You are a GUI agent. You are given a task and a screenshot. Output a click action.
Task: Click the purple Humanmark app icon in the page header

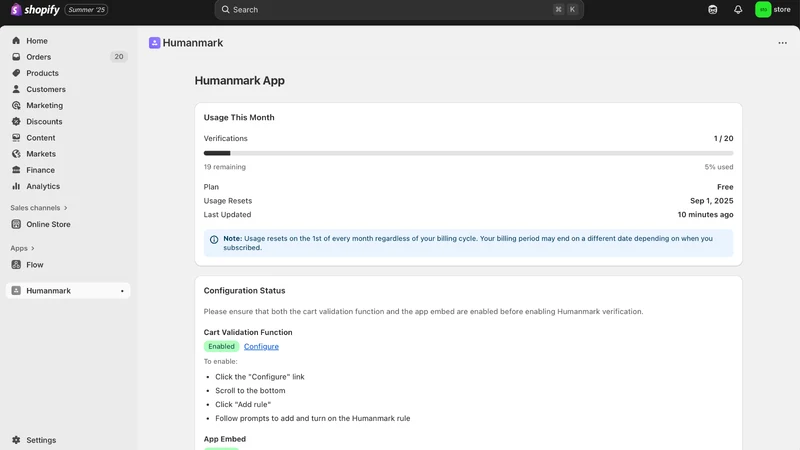point(155,43)
